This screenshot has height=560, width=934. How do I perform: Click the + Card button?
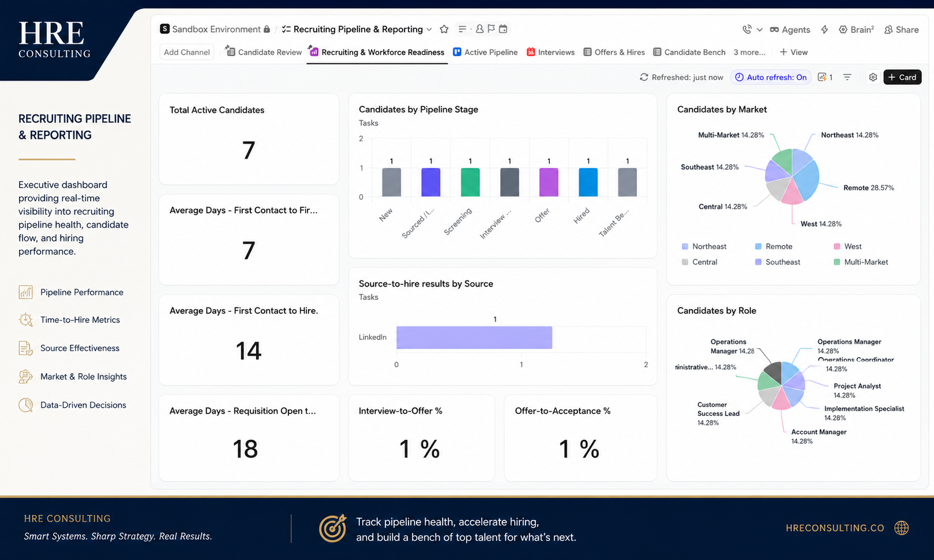[x=902, y=77]
